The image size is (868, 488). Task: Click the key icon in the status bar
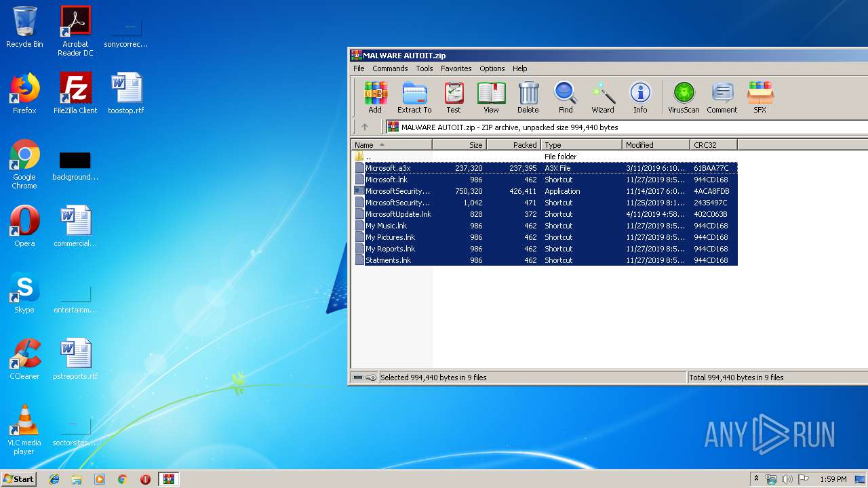(x=371, y=378)
